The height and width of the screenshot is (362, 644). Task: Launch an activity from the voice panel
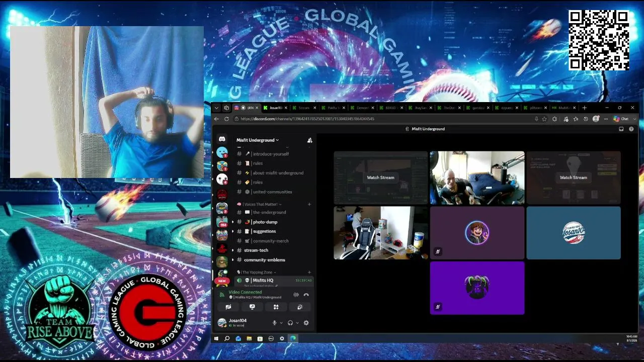[276, 307]
